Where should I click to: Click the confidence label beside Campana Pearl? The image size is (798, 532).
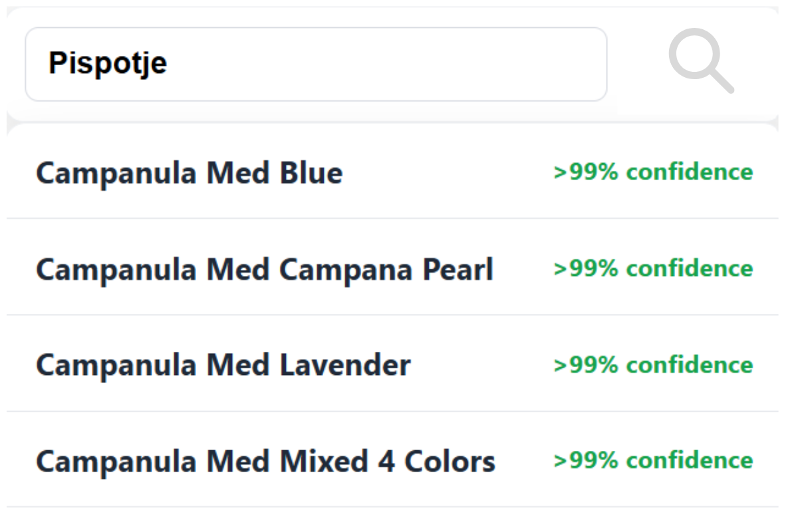click(653, 269)
